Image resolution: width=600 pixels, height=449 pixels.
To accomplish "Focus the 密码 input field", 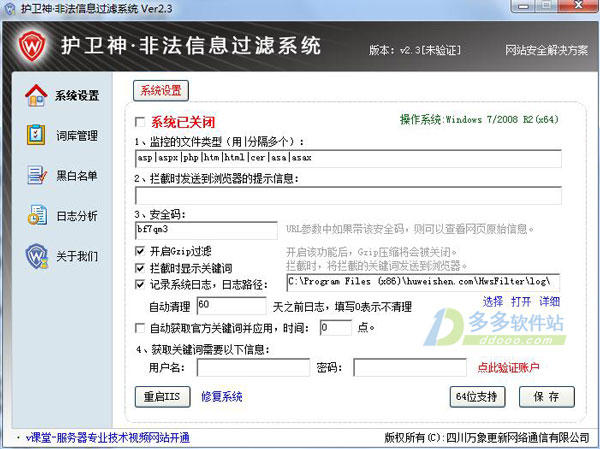I will [x=410, y=367].
